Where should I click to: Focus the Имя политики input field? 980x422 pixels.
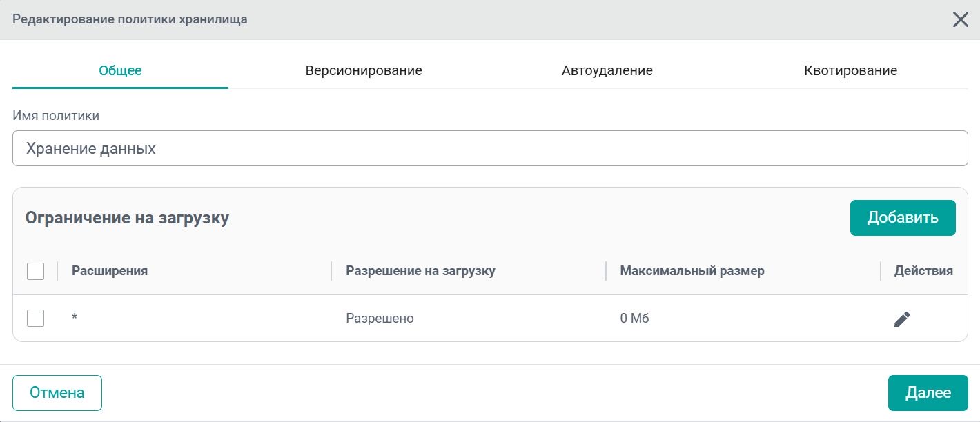point(490,148)
